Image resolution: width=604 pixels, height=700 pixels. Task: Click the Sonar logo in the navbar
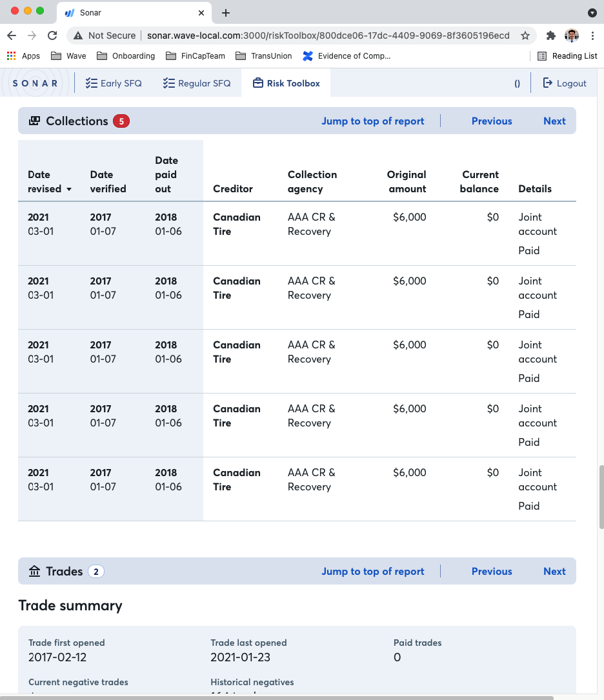(35, 83)
